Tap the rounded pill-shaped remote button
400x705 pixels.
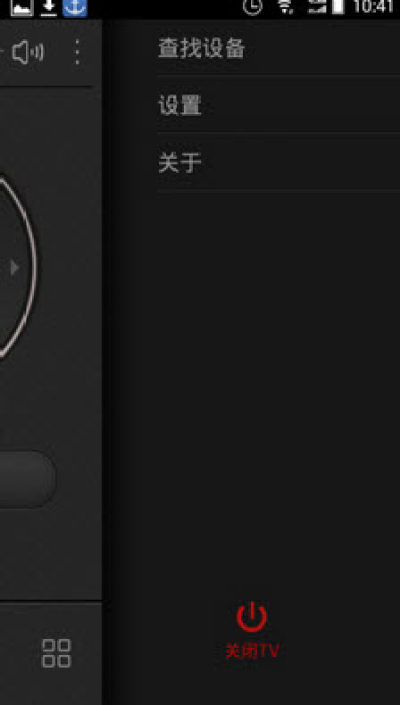click(26, 479)
